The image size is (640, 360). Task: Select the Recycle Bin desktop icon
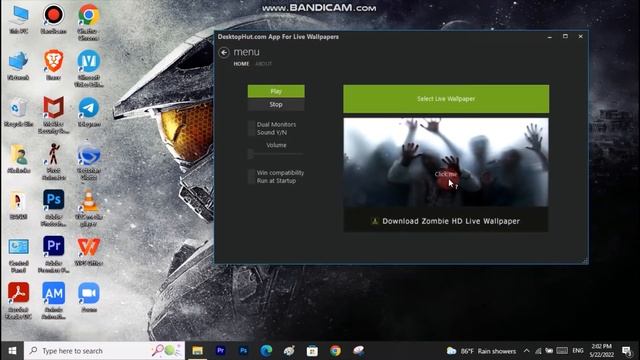click(18, 112)
